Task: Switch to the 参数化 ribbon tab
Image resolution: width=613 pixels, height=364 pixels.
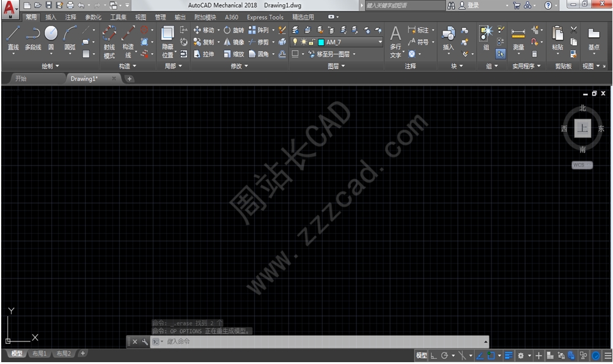Action: tap(93, 17)
